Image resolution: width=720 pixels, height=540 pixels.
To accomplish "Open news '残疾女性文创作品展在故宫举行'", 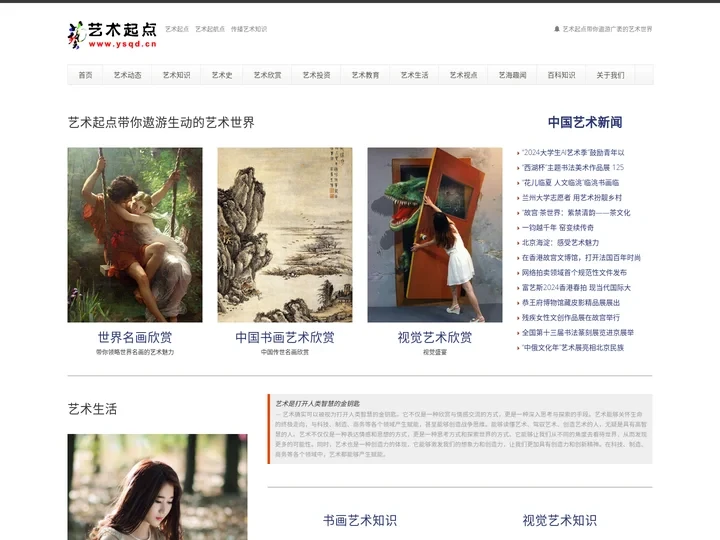I will 571,317.
